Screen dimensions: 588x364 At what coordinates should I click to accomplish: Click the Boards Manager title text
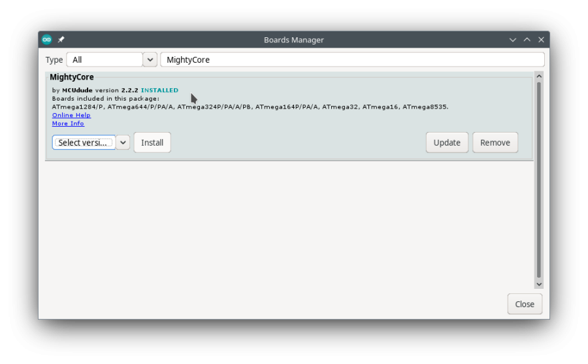293,40
